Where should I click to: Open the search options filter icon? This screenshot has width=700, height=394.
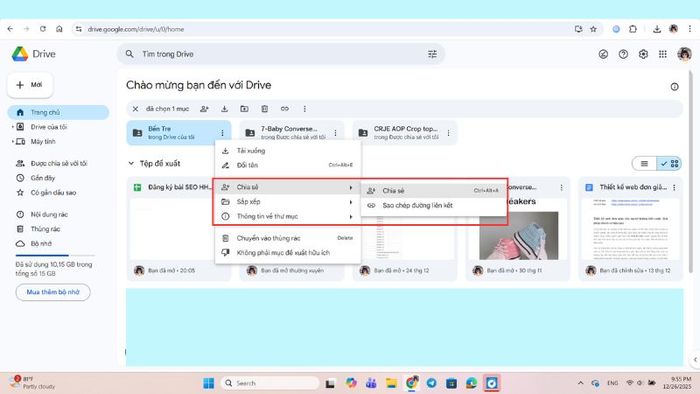coord(432,54)
